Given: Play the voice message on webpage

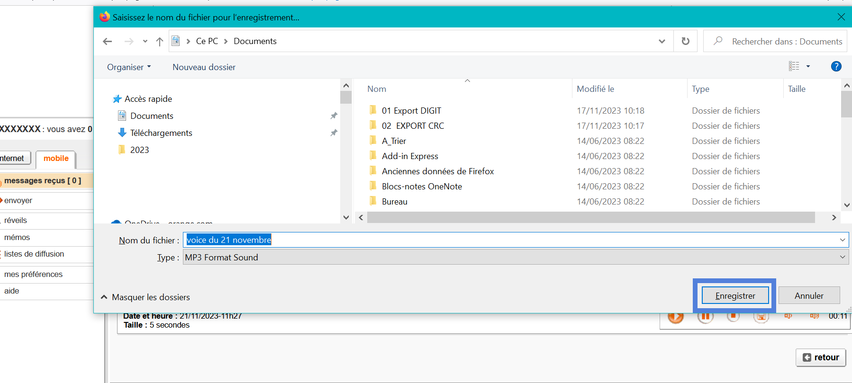Looking at the screenshot, I should 676,317.
